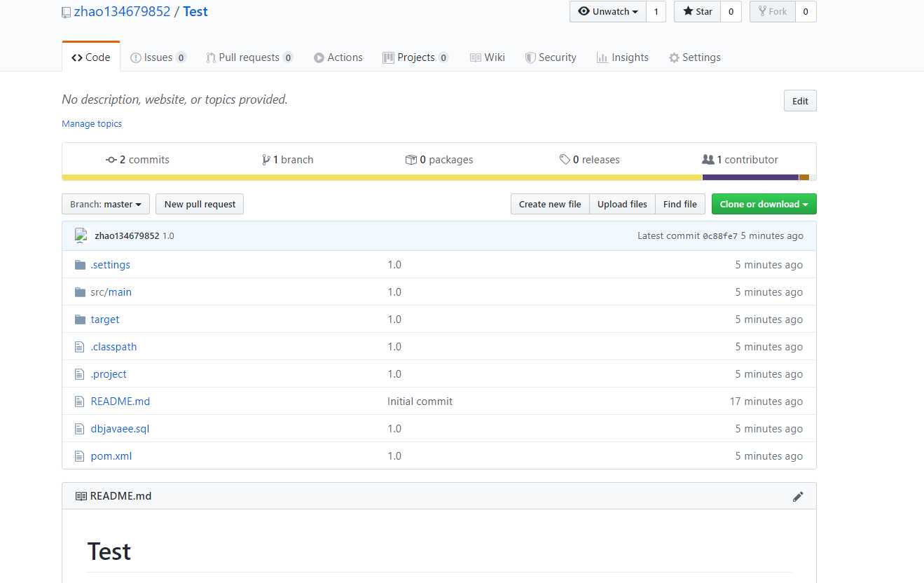Click the Find file button
This screenshot has width=924, height=583.
(680, 204)
